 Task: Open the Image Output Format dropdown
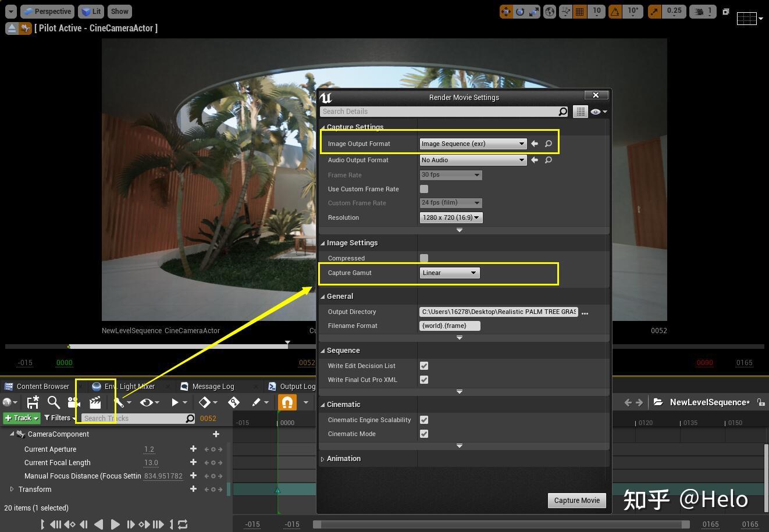pyautogui.click(x=472, y=144)
